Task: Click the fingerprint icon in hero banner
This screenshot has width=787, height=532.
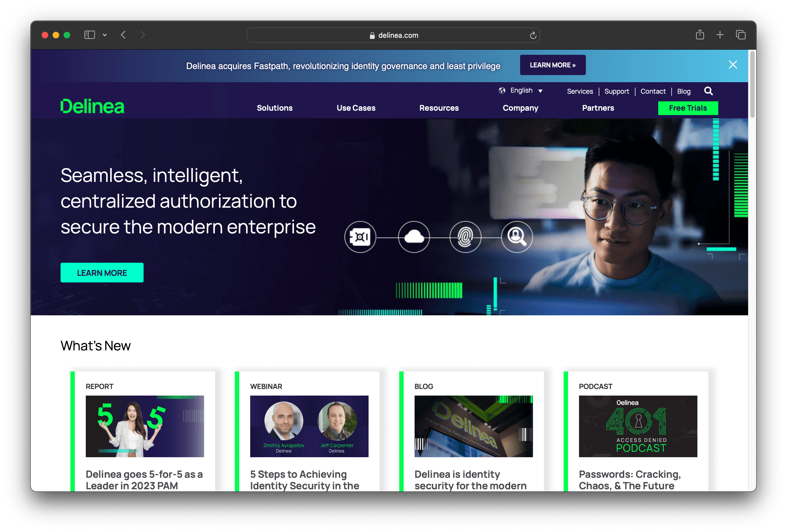Action: click(x=465, y=237)
